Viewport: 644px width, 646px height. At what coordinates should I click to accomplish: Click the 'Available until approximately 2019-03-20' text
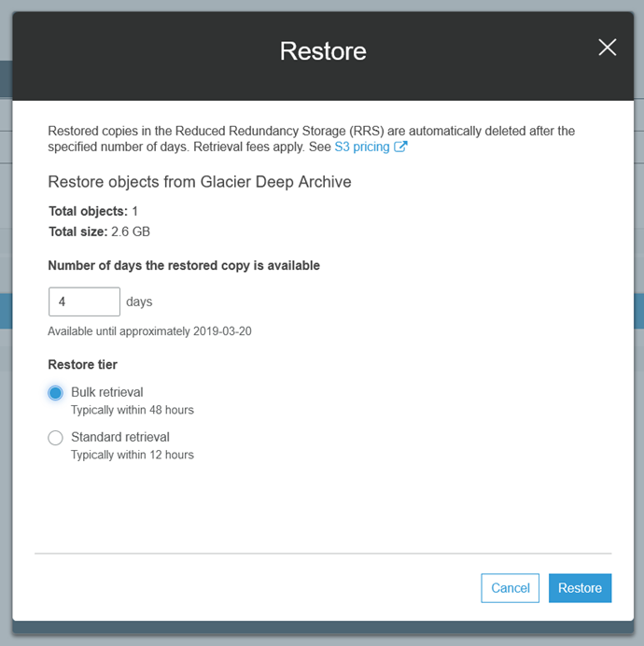point(149,331)
